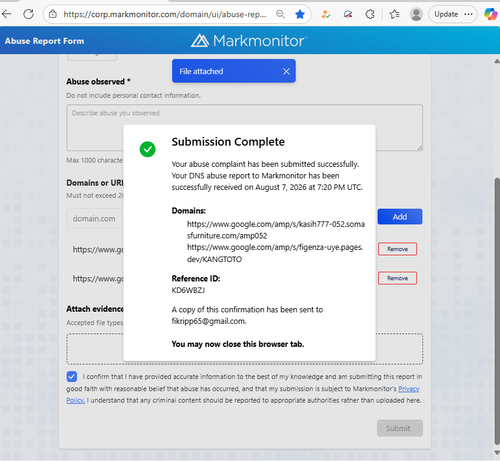Click 'You may now close this browser tab'
The height and width of the screenshot is (461, 500).
pyautogui.click(x=238, y=344)
